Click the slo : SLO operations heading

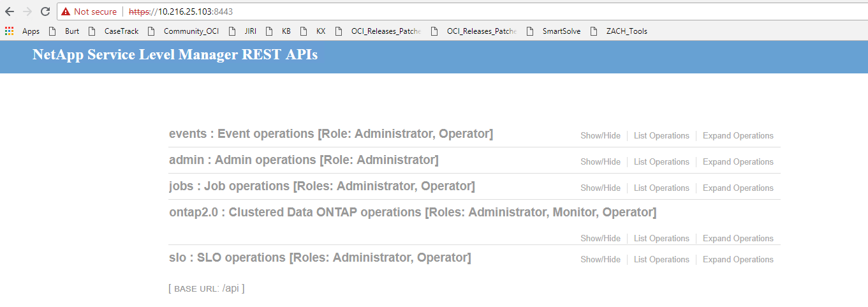coord(320,258)
